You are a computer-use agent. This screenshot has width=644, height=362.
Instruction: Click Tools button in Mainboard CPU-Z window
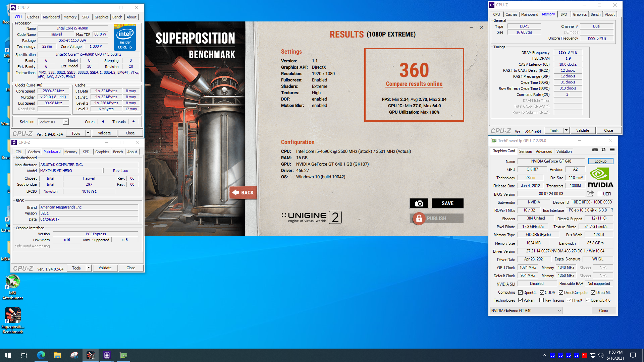(x=76, y=268)
